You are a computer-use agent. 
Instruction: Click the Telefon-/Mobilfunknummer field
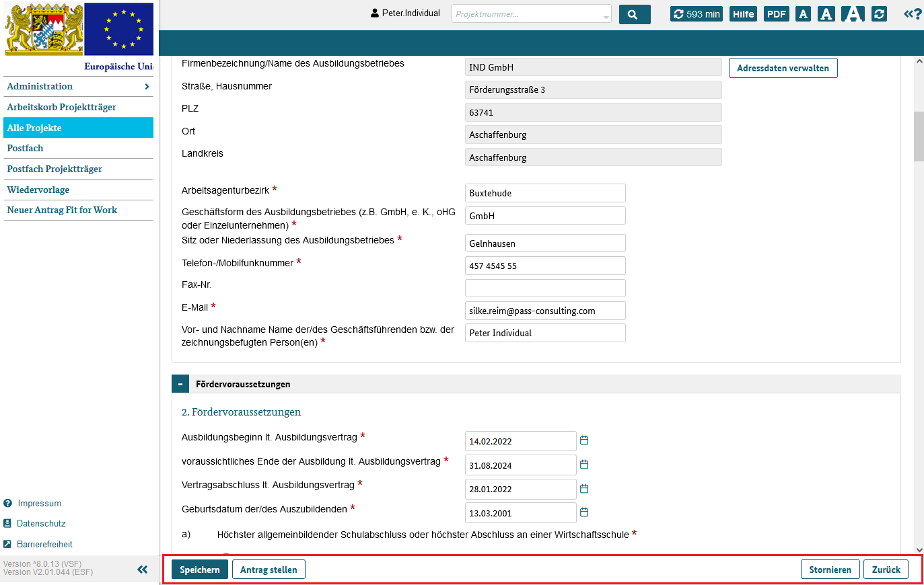[545, 266]
